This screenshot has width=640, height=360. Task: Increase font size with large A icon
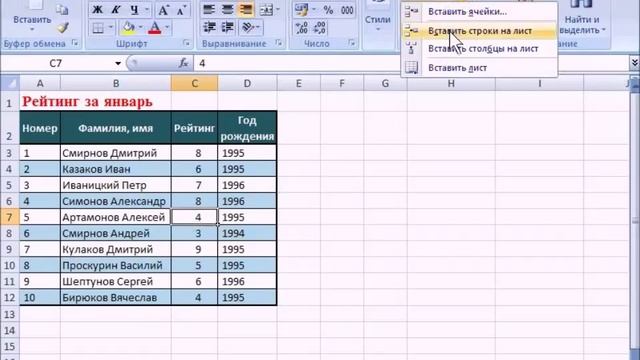coord(163,10)
